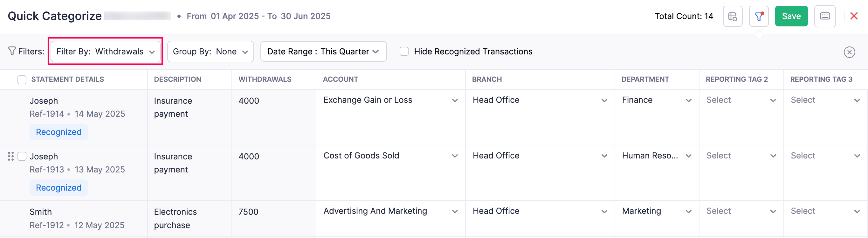Open the keyboard shortcuts panel icon

[x=824, y=16]
